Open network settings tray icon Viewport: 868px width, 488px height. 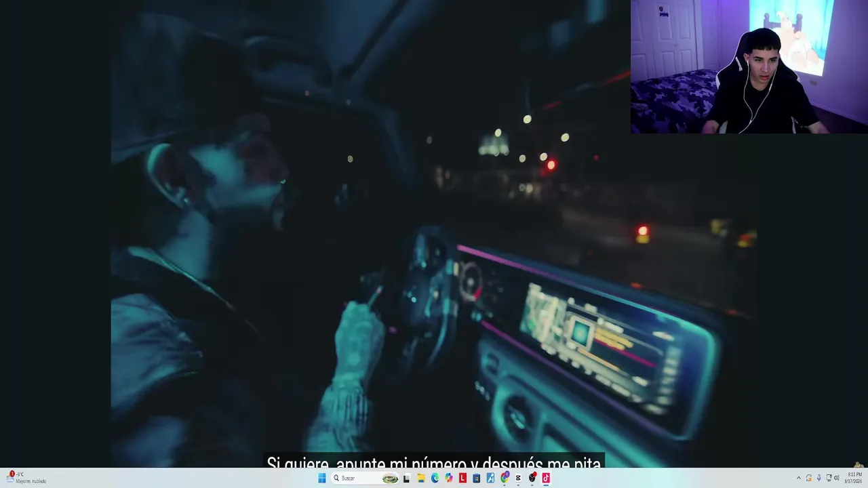pos(829,478)
